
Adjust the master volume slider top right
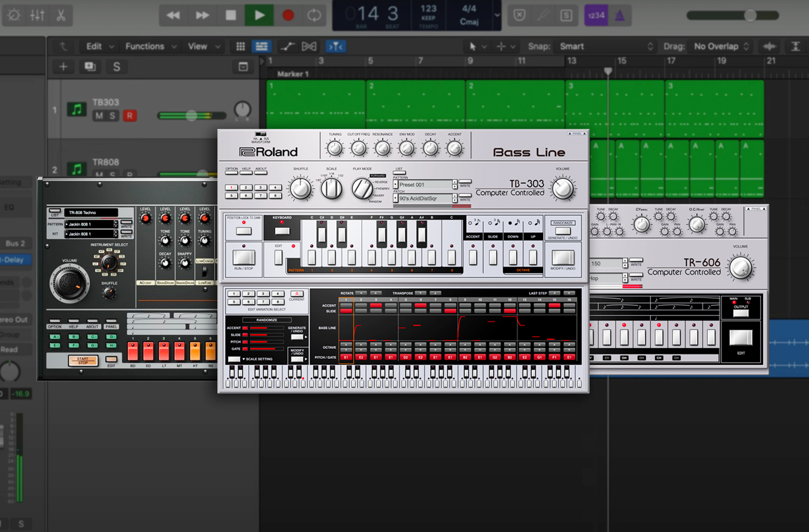750,15
